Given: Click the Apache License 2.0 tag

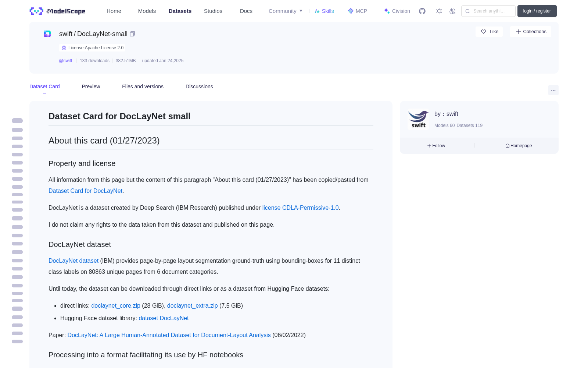Looking at the screenshot, I should 92,48.
